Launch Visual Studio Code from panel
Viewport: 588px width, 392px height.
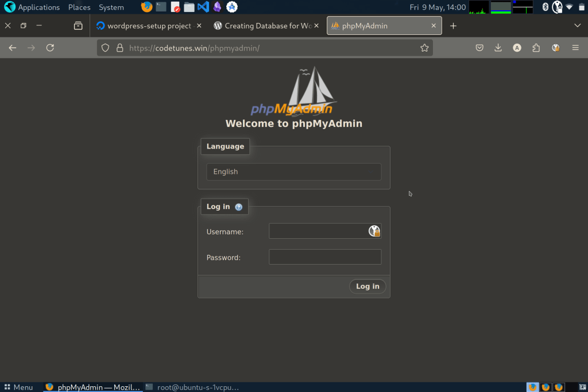[203, 7]
